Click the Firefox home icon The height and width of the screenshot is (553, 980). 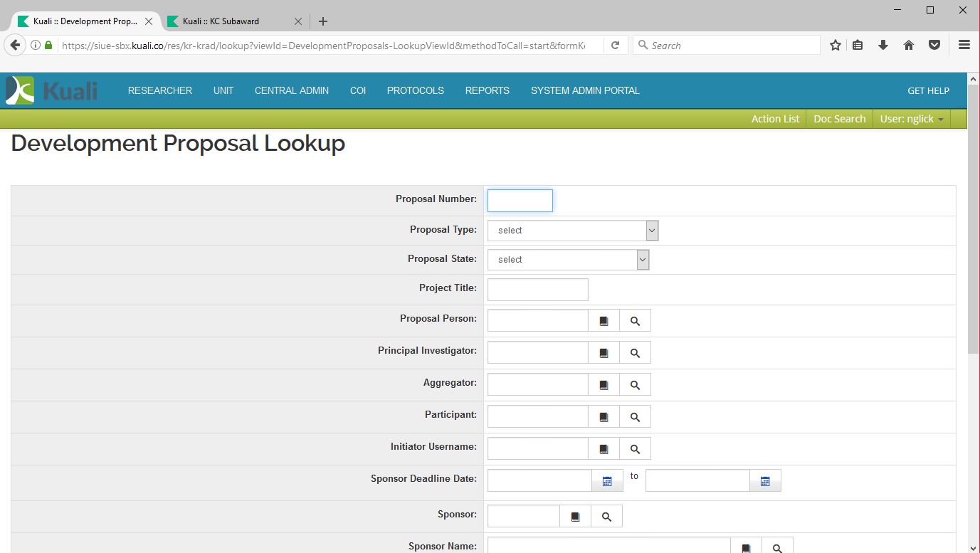pos(908,45)
